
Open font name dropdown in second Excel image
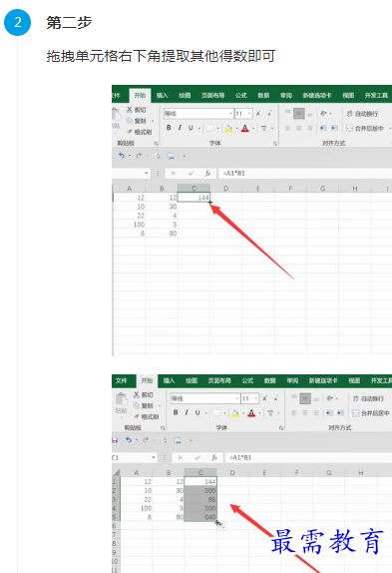237,398
